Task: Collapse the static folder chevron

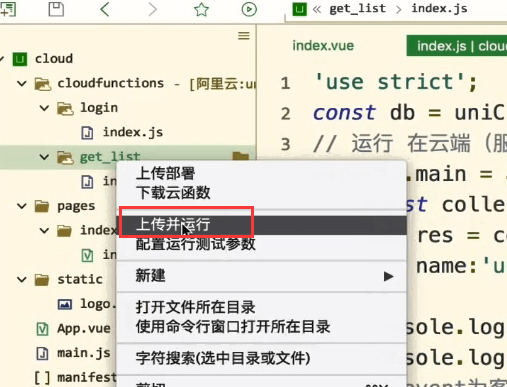Action: point(22,279)
